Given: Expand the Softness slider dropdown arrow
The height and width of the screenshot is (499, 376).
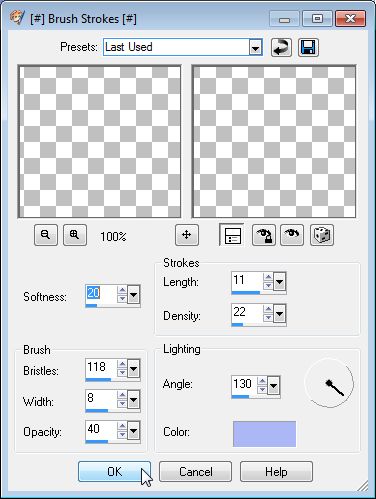Looking at the screenshot, I should click(133, 295).
